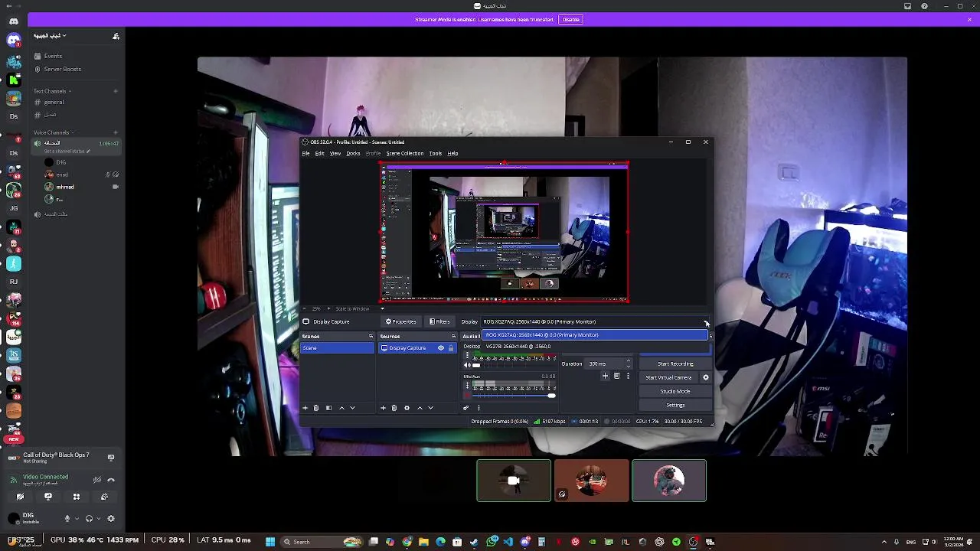Deafen Discord with headphone icon
This screenshot has width=980, height=551.
[90, 518]
